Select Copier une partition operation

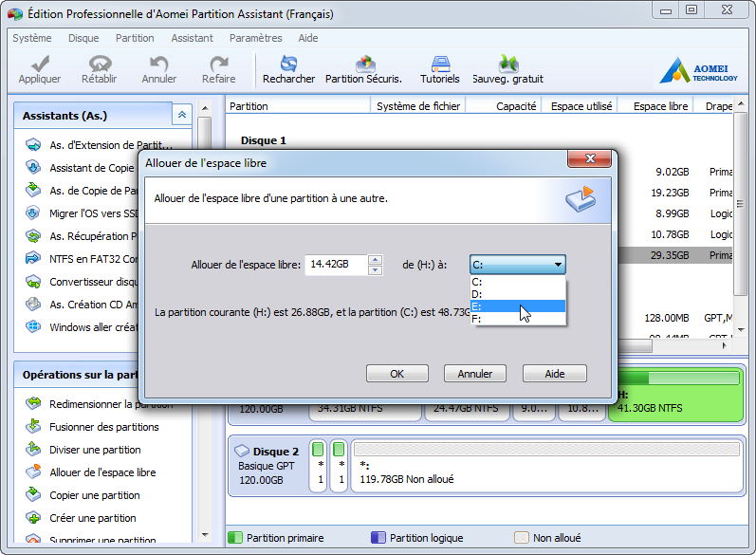83,495
